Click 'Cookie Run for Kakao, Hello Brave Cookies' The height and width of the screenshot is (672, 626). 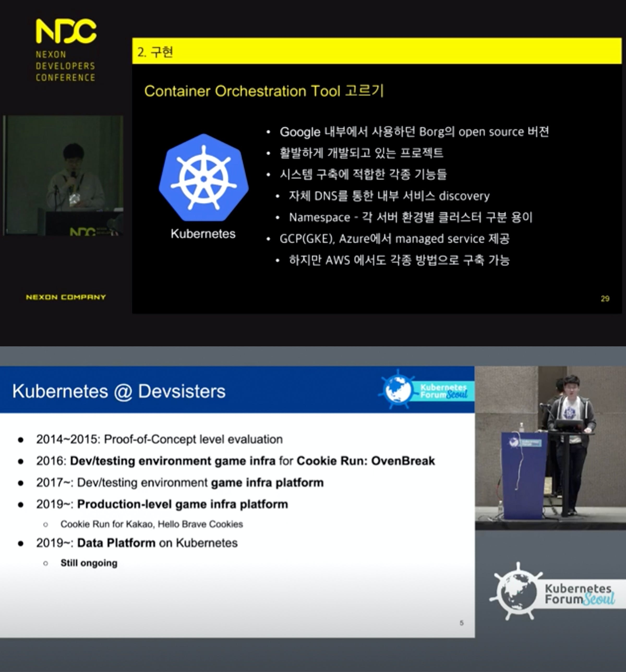click(x=152, y=524)
